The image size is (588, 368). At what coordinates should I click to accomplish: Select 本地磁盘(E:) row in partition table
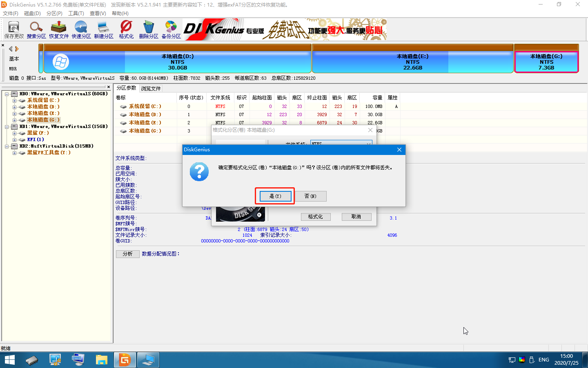click(x=257, y=123)
